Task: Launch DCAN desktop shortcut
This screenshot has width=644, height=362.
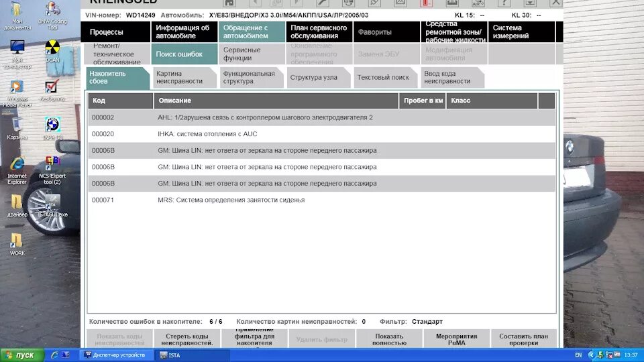Action: pyautogui.click(x=52, y=52)
